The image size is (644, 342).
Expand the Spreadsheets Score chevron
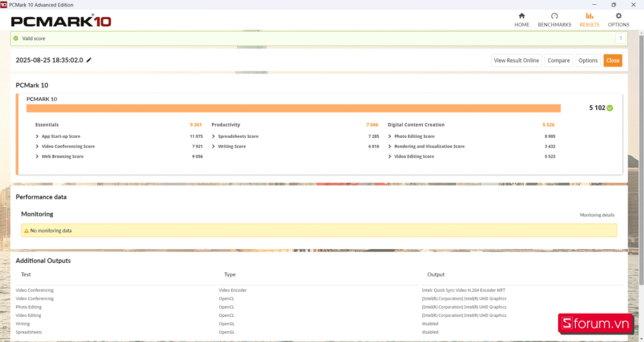click(x=214, y=136)
